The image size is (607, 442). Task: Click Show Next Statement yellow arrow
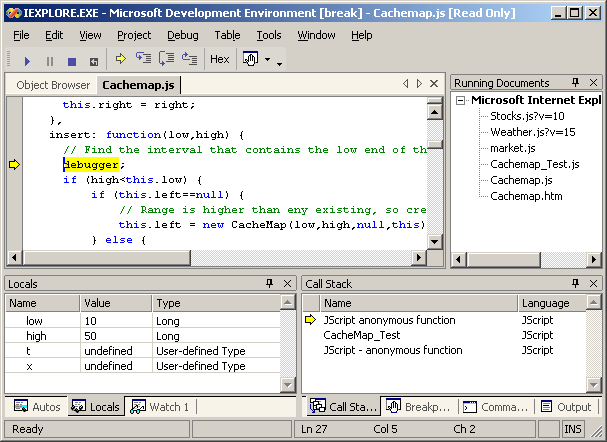click(x=121, y=59)
